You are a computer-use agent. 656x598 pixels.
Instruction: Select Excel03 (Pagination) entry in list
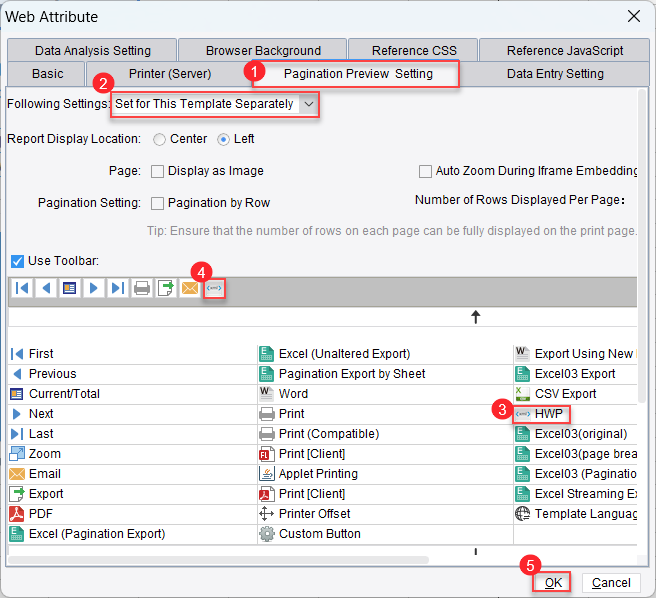[x=575, y=474]
